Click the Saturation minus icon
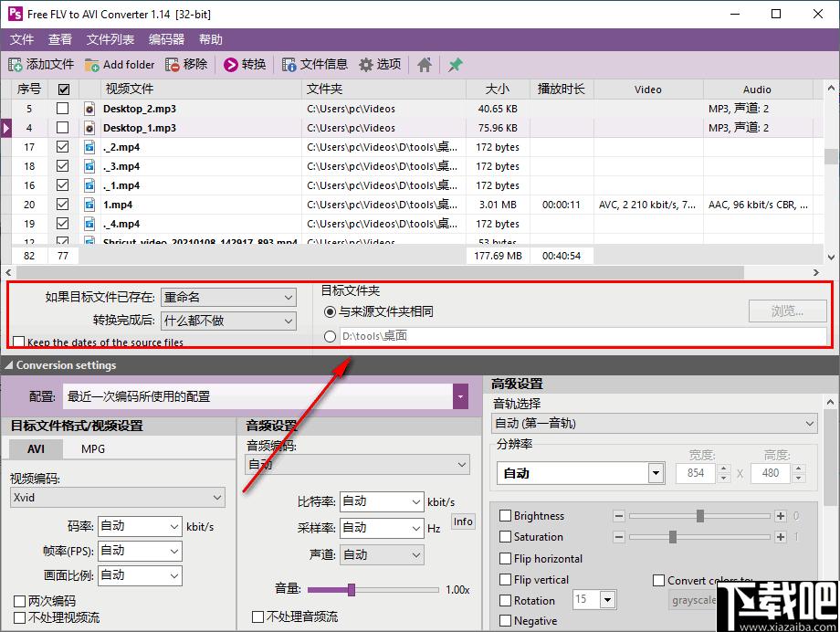 coord(619,537)
